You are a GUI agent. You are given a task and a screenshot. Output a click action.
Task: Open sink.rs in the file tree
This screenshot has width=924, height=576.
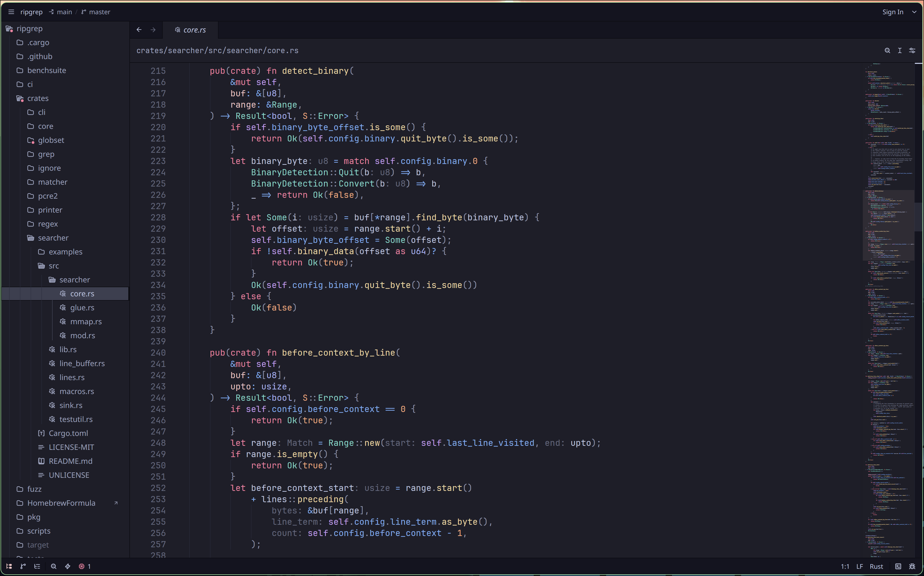[66, 405]
